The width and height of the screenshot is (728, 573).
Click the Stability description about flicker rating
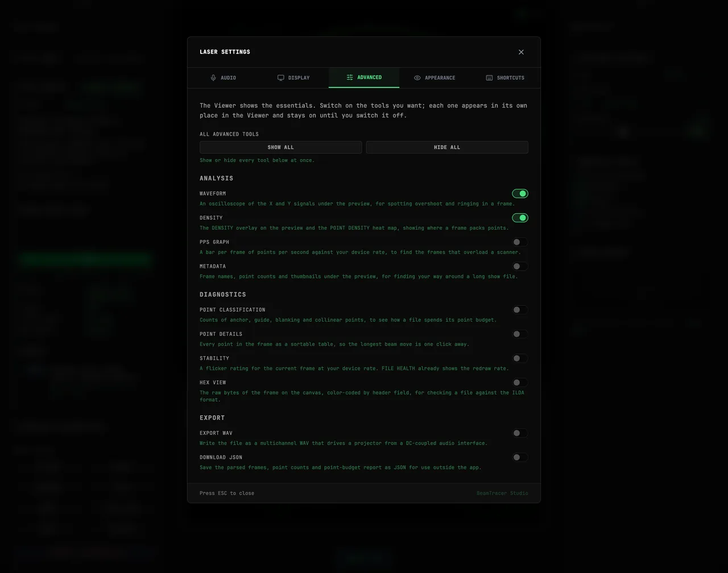(354, 368)
